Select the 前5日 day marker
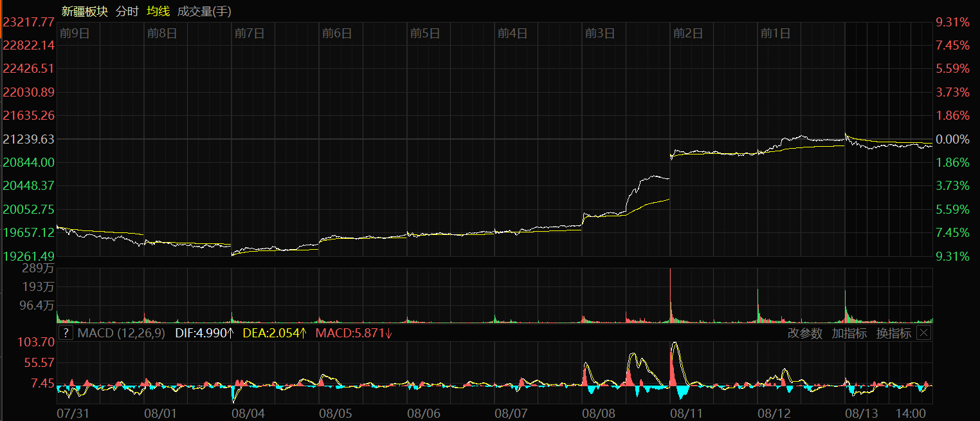The image size is (980, 421). 425,33
